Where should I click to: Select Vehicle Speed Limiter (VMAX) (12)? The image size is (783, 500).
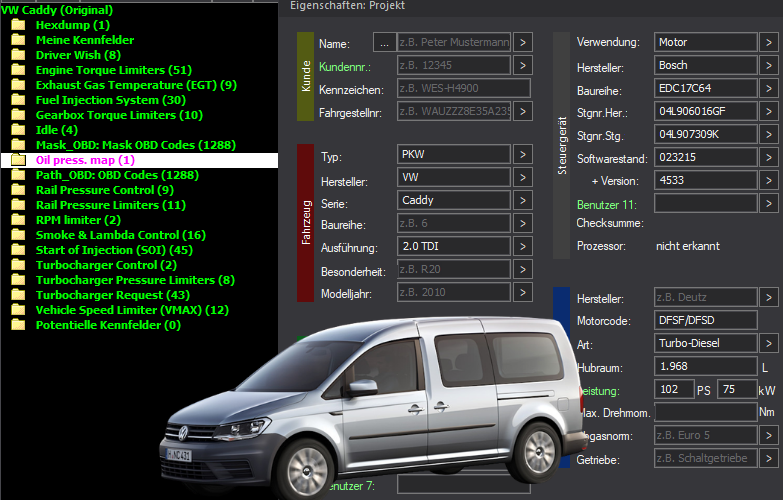[132, 310]
